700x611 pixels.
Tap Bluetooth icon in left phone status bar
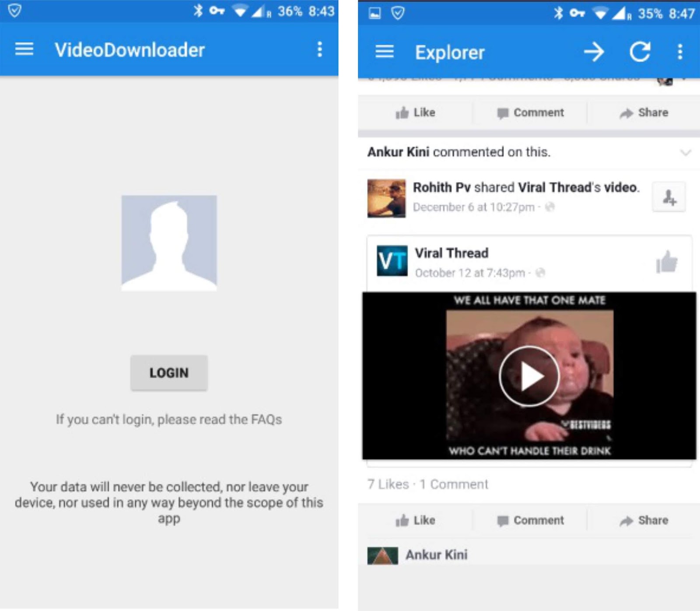(x=198, y=11)
